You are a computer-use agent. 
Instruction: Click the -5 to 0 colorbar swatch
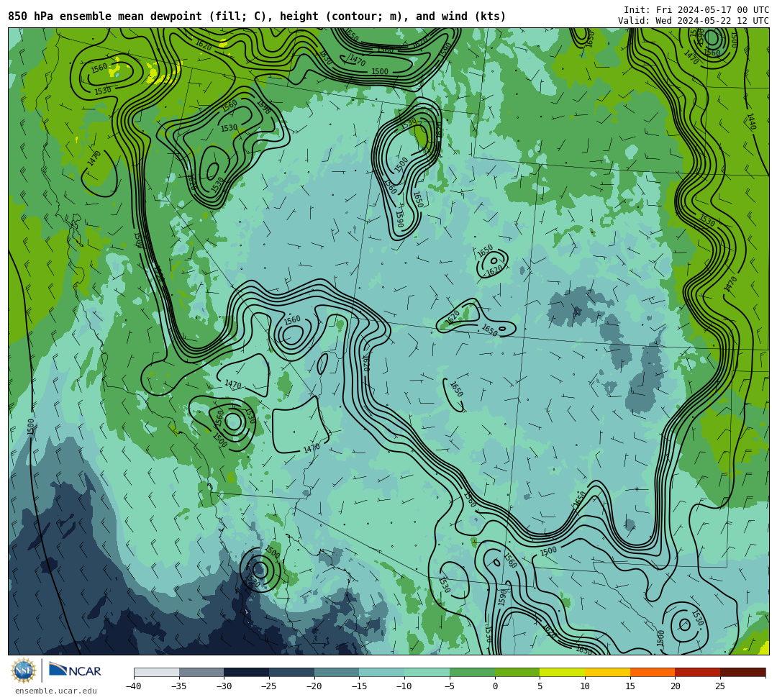click(472, 672)
